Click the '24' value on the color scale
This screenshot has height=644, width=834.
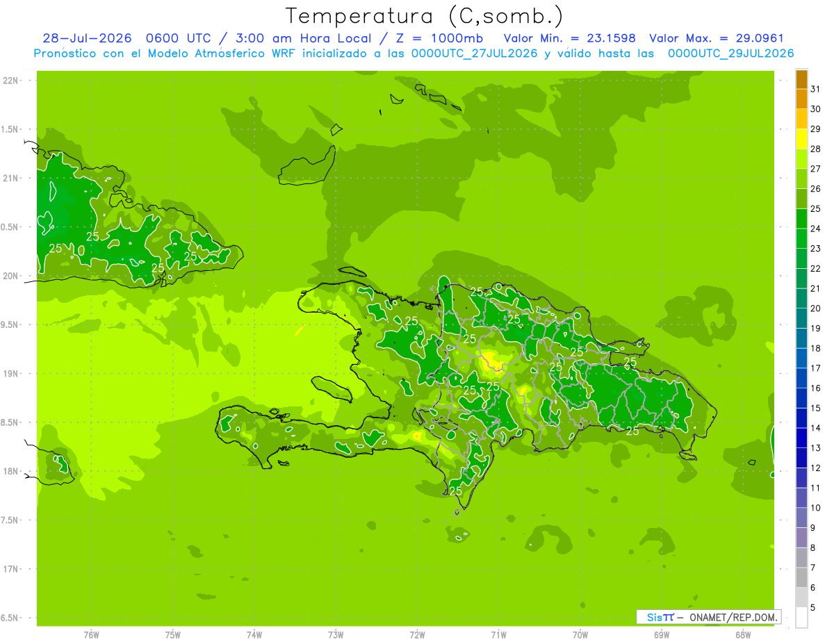pyautogui.click(x=816, y=229)
